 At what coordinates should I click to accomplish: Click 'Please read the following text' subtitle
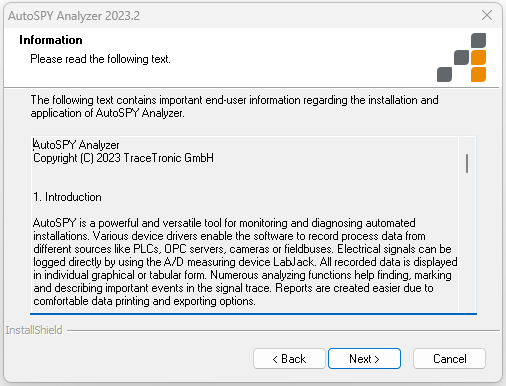[100, 59]
